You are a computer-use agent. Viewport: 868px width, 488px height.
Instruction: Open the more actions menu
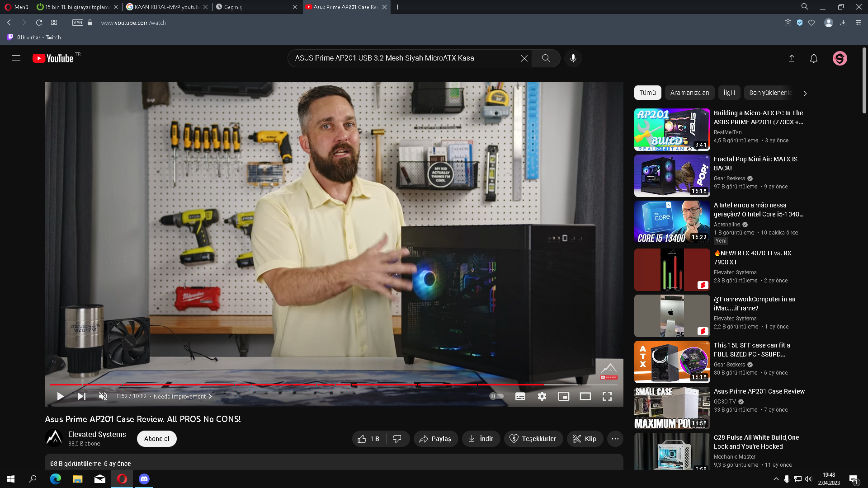[615, 439]
